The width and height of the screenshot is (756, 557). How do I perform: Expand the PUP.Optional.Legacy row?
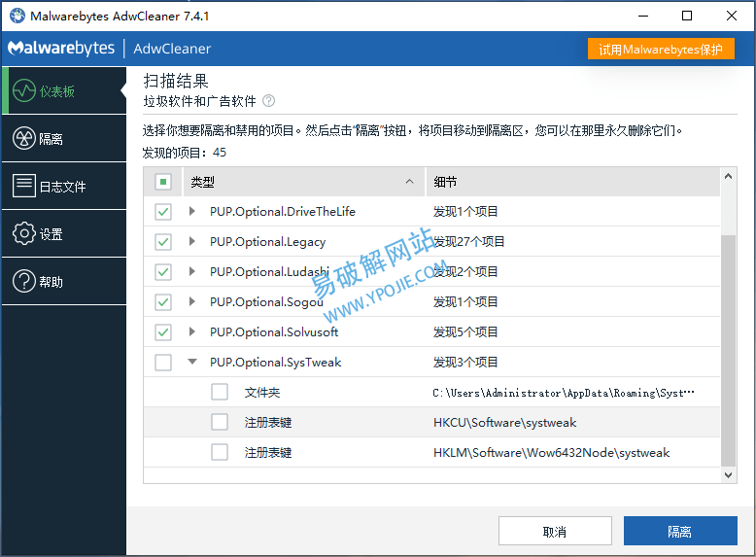[x=191, y=241]
